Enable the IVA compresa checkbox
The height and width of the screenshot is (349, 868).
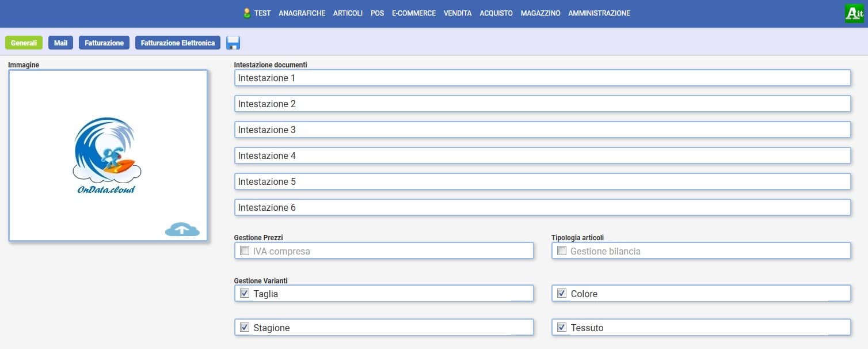click(x=244, y=251)
